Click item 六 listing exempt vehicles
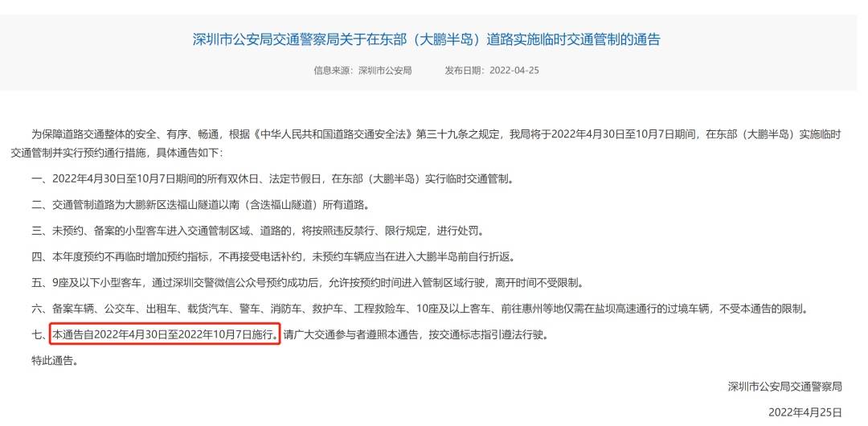Screen dimensions: 868x426 pyautogui.click(x=420, y=309)
